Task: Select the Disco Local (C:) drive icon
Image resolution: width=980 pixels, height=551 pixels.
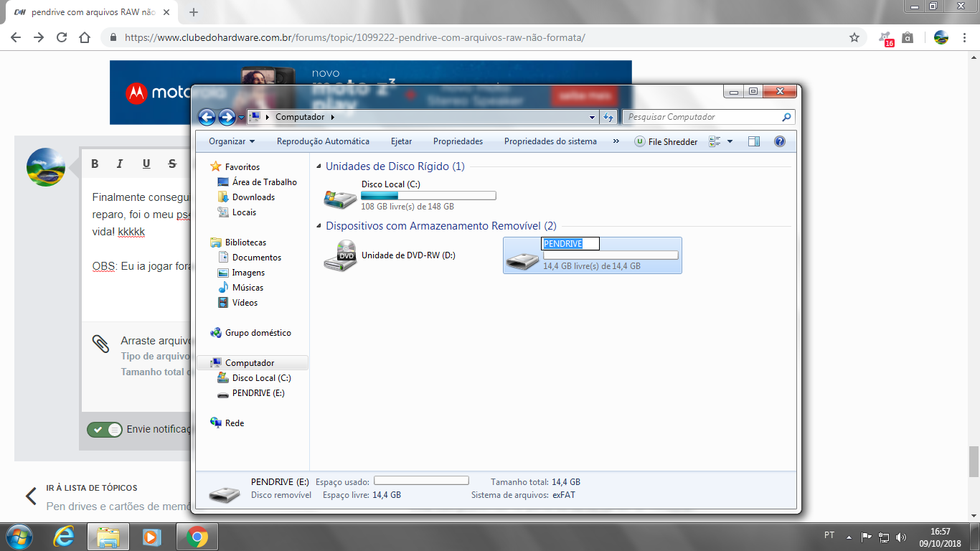Action: tap(339, 199)
